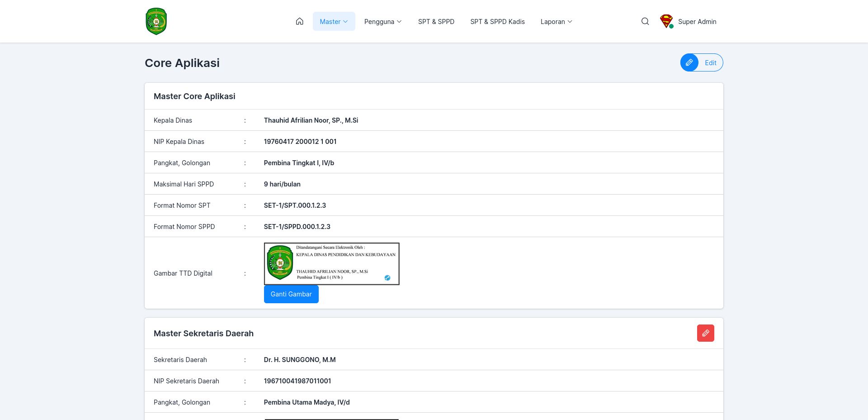The width and height of the screenshot is (868, 420).
Task: Expand the Laporan dropdown menu
Action: tap(557, 21)
